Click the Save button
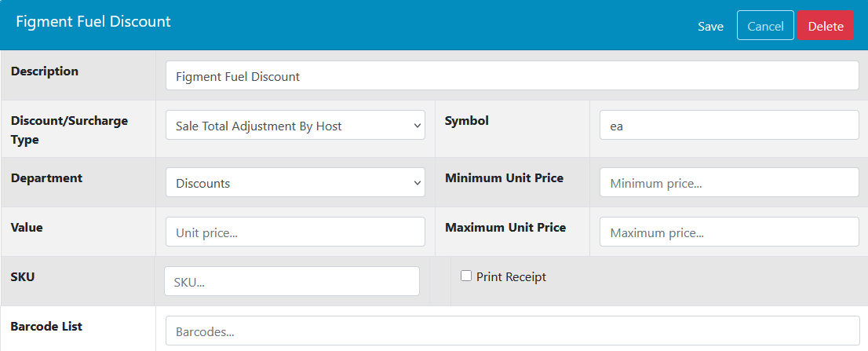The image size is (868, 351). 710,26
